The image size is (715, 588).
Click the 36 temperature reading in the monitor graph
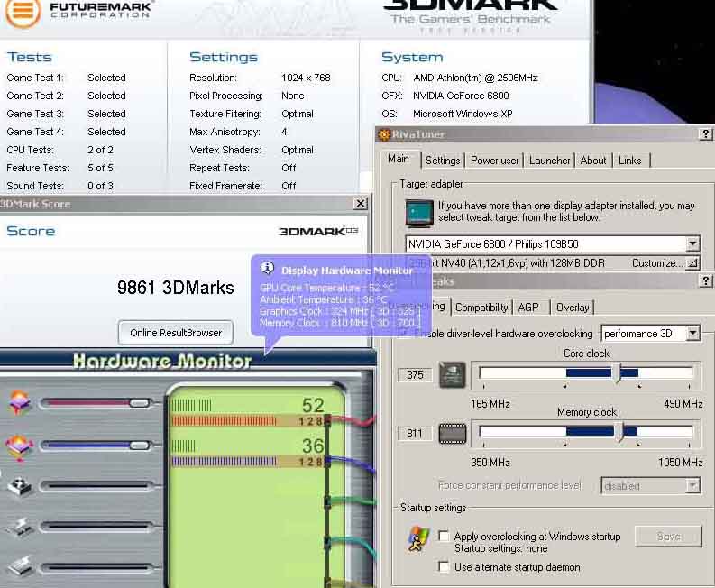click(313, 446)
